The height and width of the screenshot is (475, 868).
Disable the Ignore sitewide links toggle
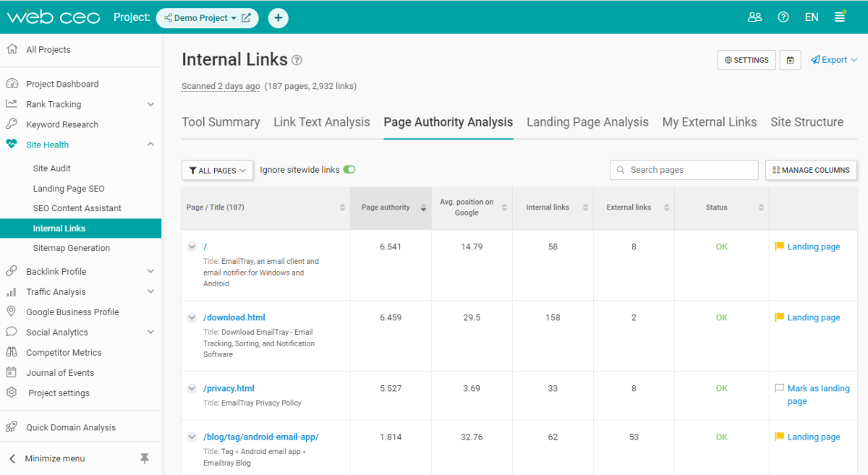[x=349, y=169]
